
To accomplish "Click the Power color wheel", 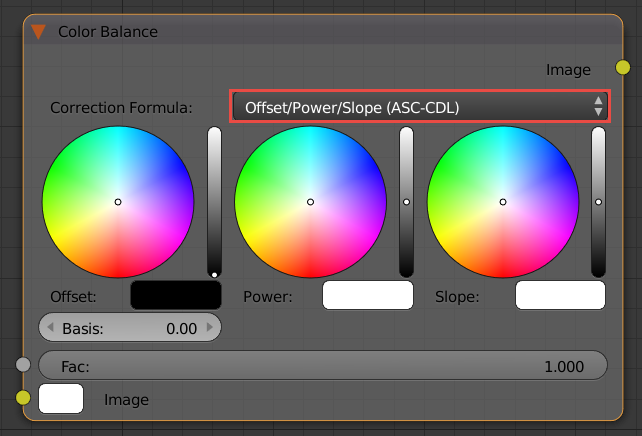I will pos(310,202).
